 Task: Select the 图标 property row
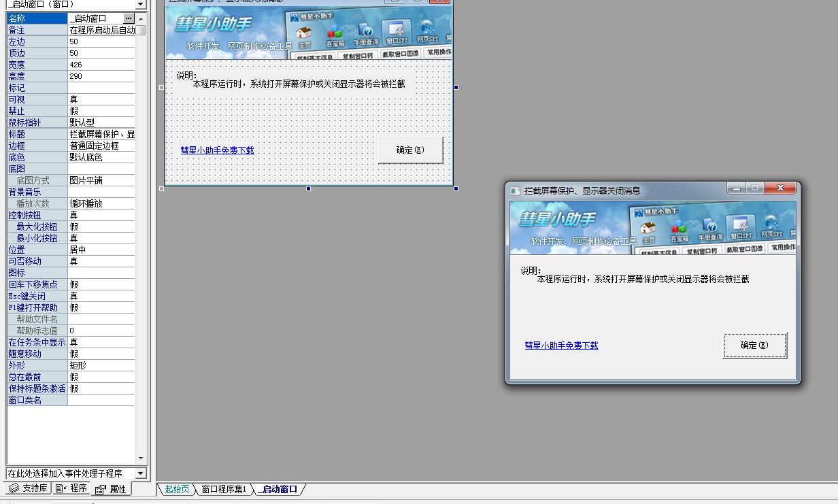[x=71, y=273]
